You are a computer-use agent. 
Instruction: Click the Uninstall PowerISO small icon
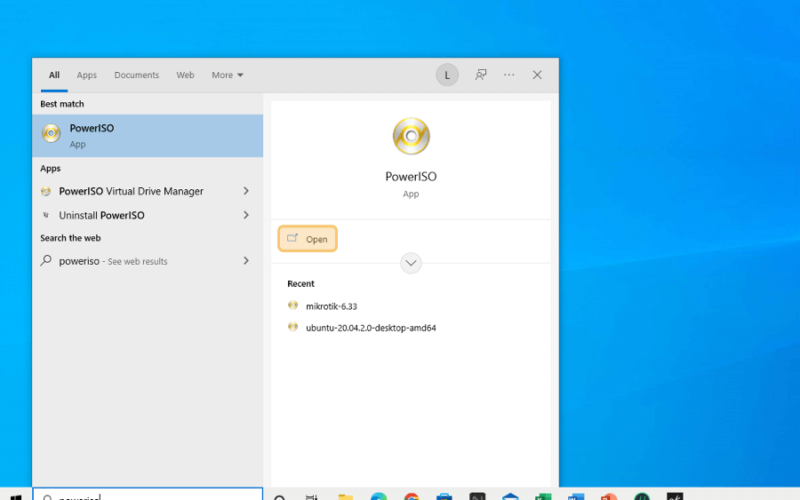pyautogui.click(x=46, y=215)
